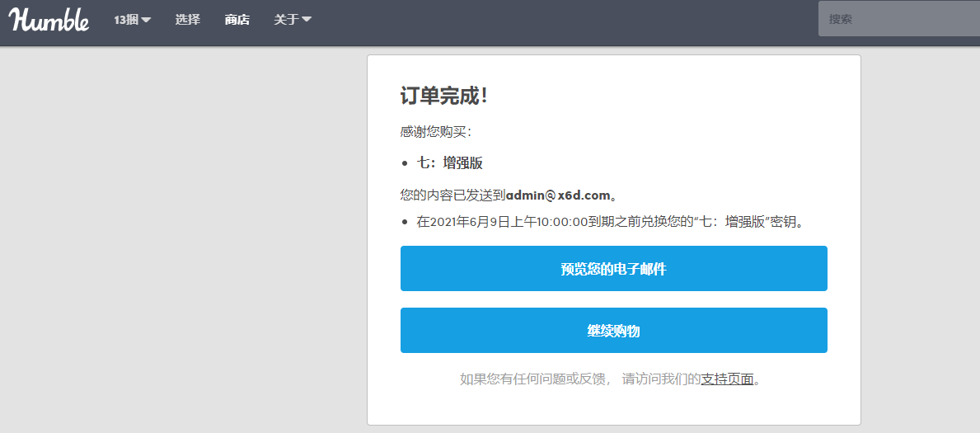Click the admin@x6d.com email address

click(557, 195)
